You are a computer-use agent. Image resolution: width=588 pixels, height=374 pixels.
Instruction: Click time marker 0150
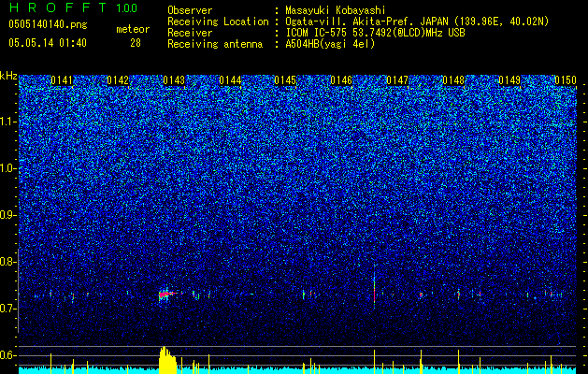tap(566, 80)
